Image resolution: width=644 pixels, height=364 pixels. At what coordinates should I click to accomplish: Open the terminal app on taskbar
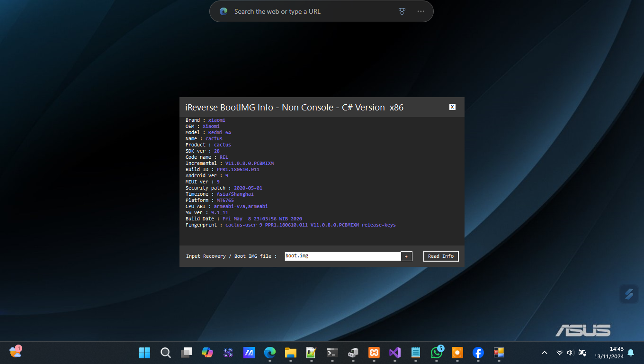(x=332, y=353)
